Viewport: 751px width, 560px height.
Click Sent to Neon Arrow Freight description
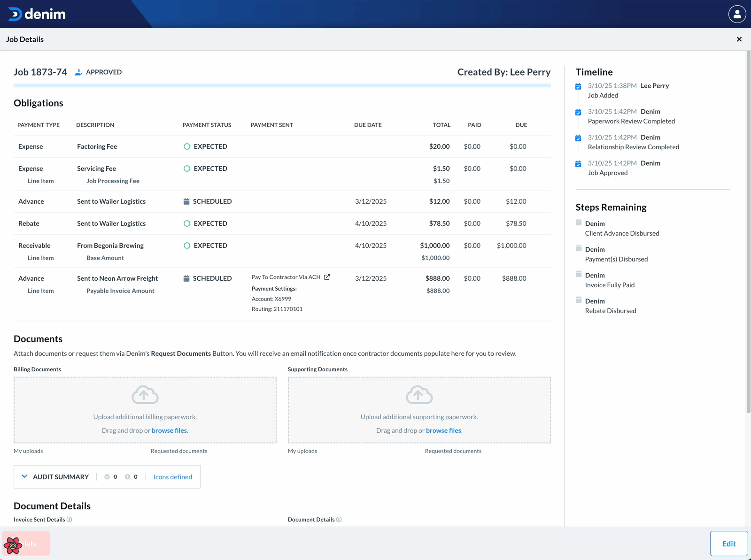[117, 278]
